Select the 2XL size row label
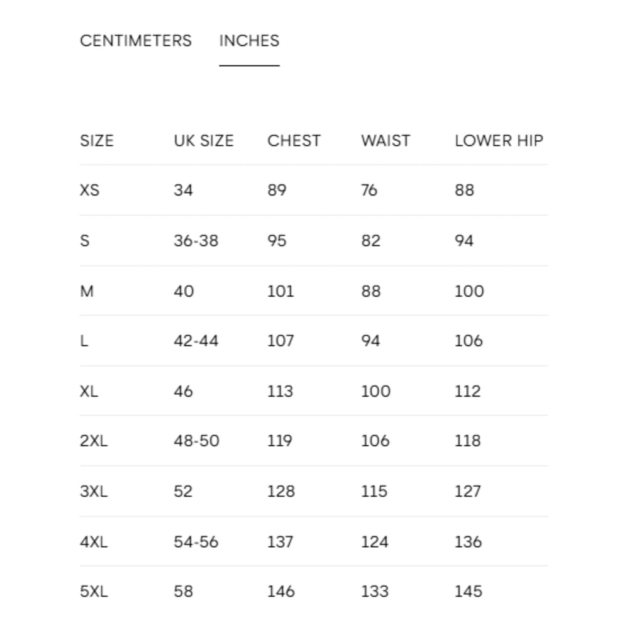 coord(94,441)
